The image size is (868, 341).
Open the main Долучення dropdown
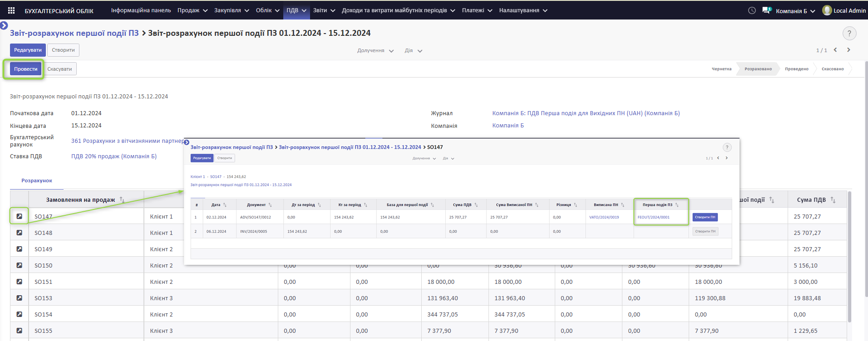(375, 50)
